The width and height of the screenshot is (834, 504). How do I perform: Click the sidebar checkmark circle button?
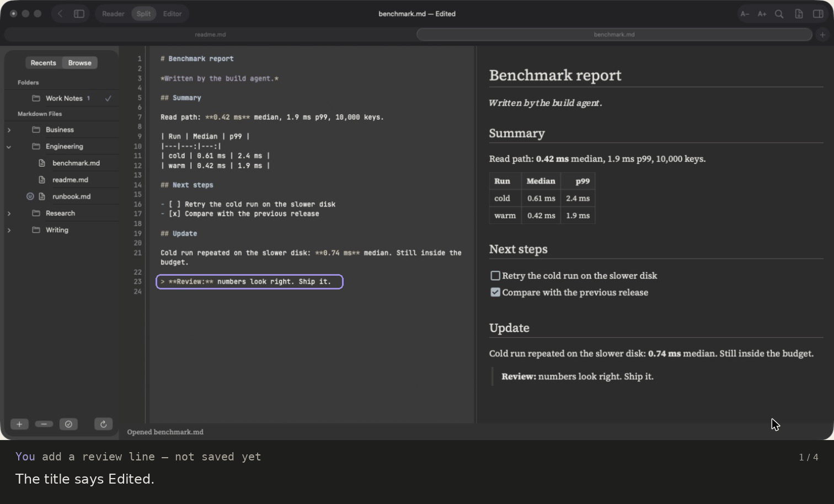click(x=68, y=424)
